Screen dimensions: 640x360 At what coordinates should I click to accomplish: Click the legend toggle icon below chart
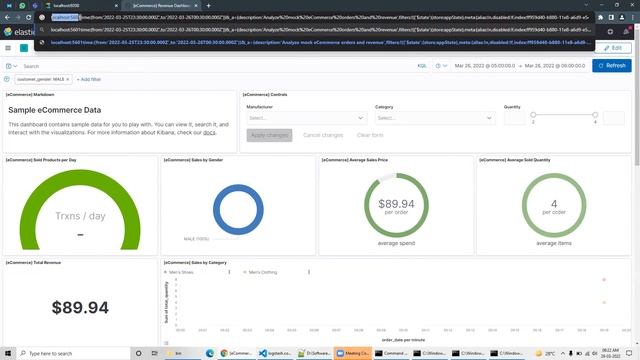click(x=166, y=343)
